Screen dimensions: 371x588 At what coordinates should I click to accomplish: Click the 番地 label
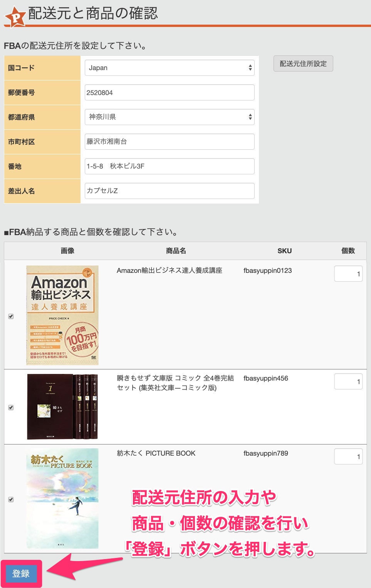coord(15,166)
